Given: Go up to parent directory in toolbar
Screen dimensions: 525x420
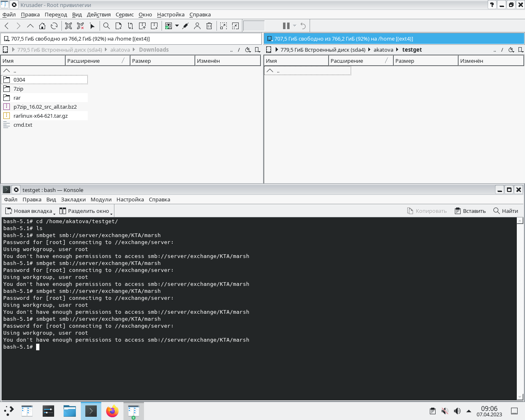Looking at the screenshot, I should click(30, 26).
